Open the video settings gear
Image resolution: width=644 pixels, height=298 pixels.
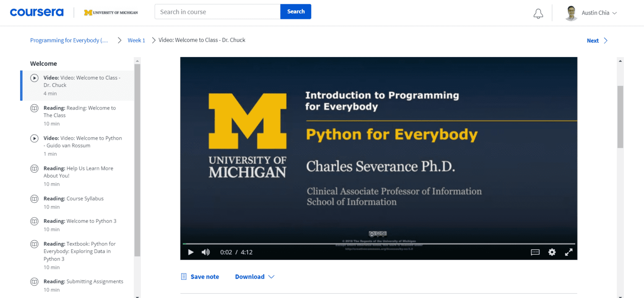[x=552, y=252]
